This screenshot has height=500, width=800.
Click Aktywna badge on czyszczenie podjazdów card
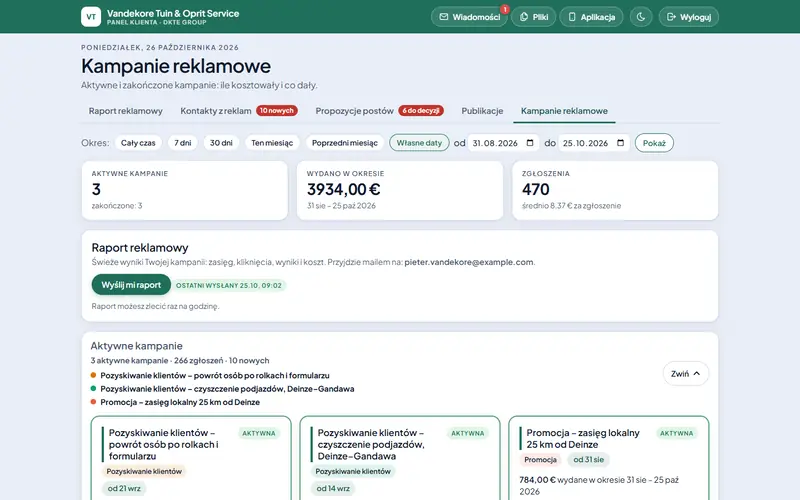pos(467,433)
